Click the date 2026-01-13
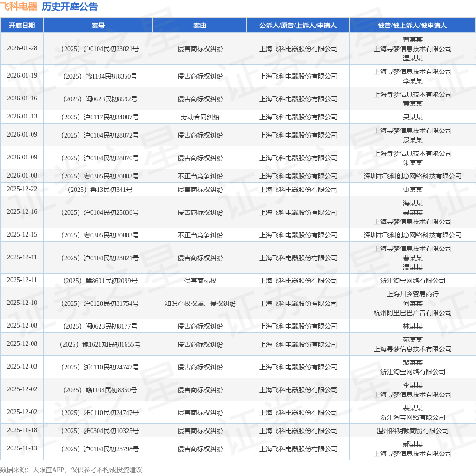 click(22, 117)
